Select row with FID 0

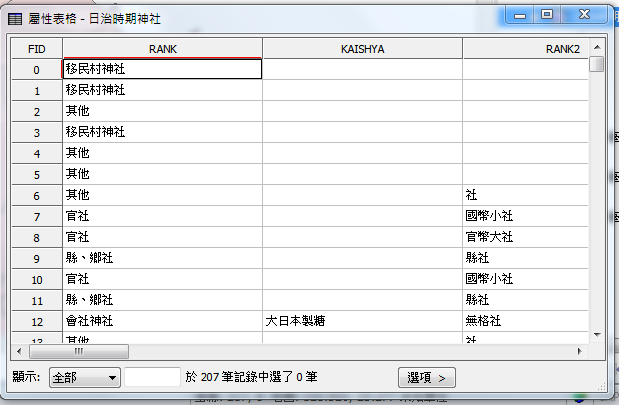coord(36,69)
